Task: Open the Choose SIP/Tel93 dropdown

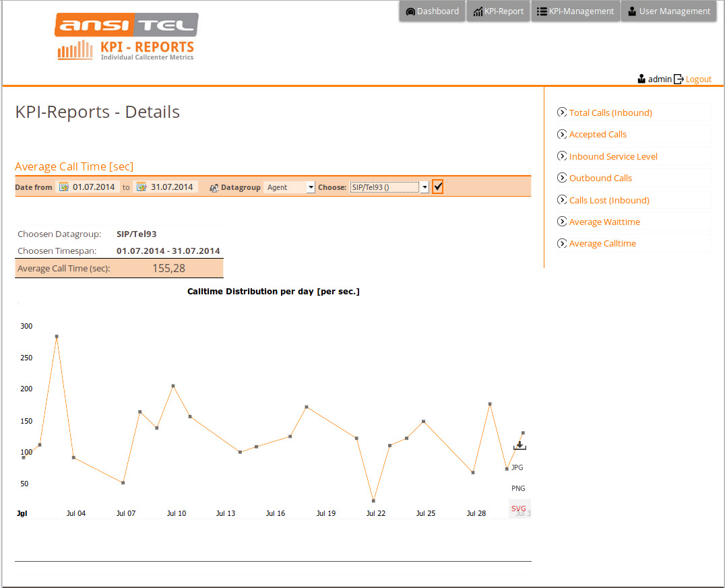Action: [389, 187]
